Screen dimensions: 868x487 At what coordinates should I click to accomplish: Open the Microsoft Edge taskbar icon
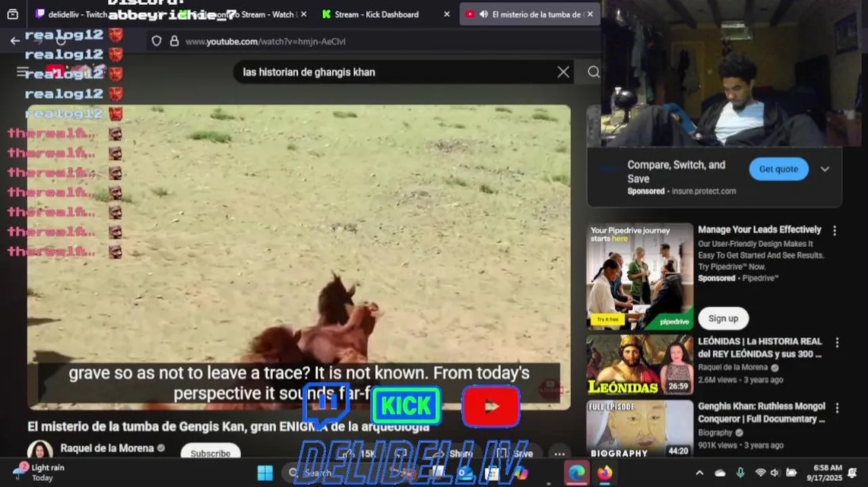click(577, 473)
